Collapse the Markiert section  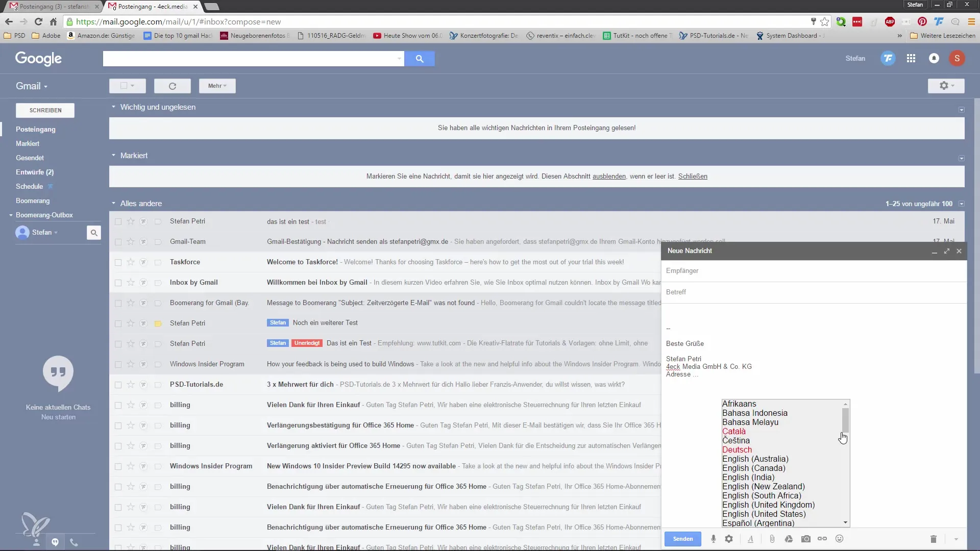[113, 156]
